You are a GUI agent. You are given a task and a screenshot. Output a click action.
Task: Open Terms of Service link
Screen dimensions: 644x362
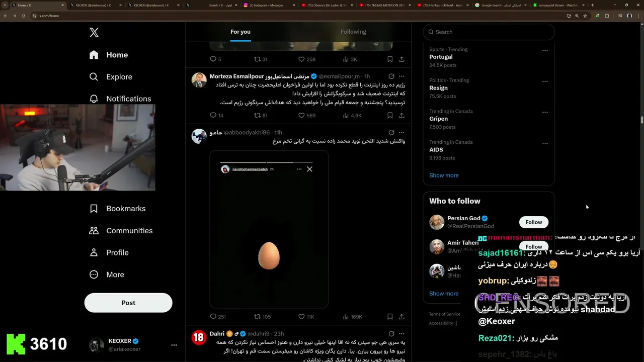[445, 314]
